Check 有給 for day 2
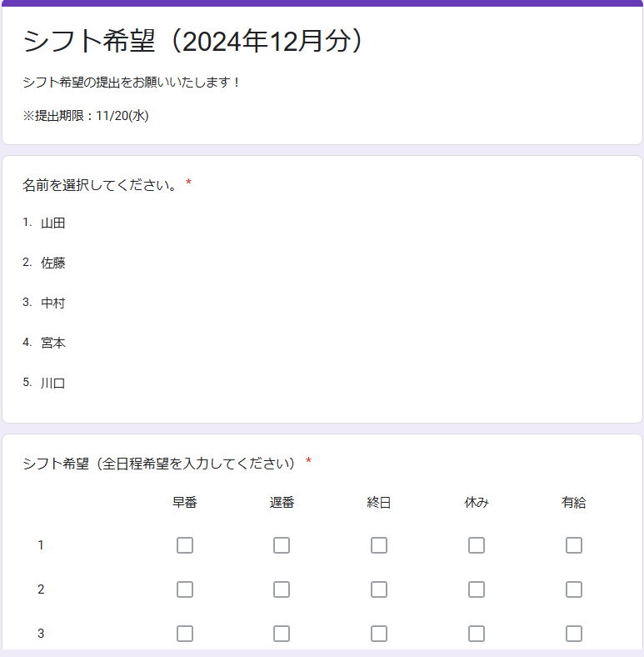 (x=574, y=589)
